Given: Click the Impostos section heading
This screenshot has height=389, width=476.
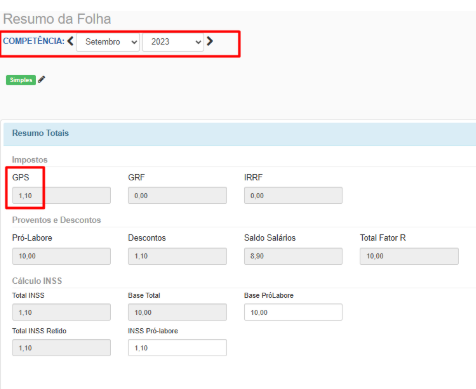Looking at the screenshot, I should point(30,160).
